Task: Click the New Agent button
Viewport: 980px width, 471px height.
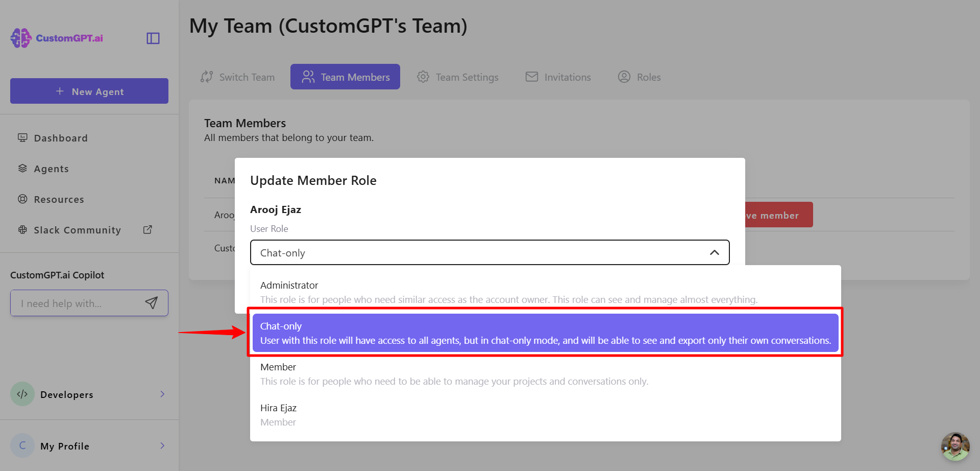Action: (x=89, y=91)
